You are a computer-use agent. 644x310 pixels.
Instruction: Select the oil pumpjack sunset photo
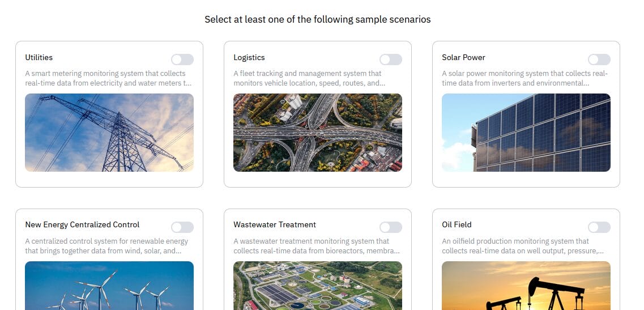[x=526, y=286]
